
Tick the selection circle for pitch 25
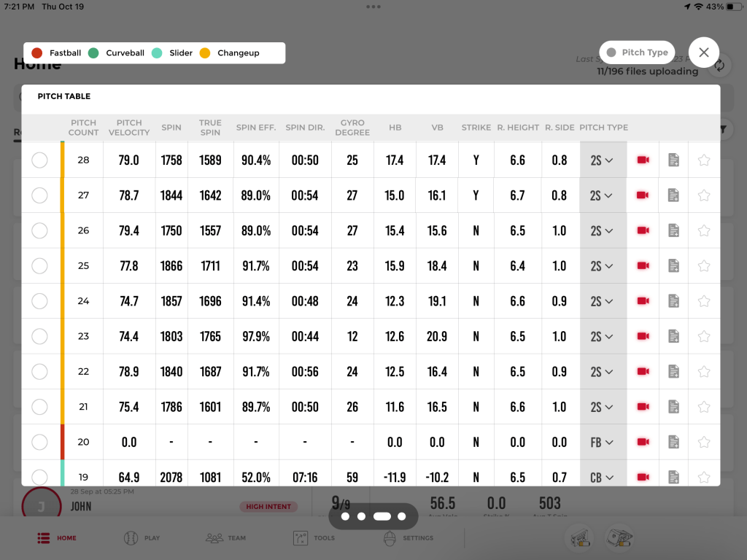(40, 265)
